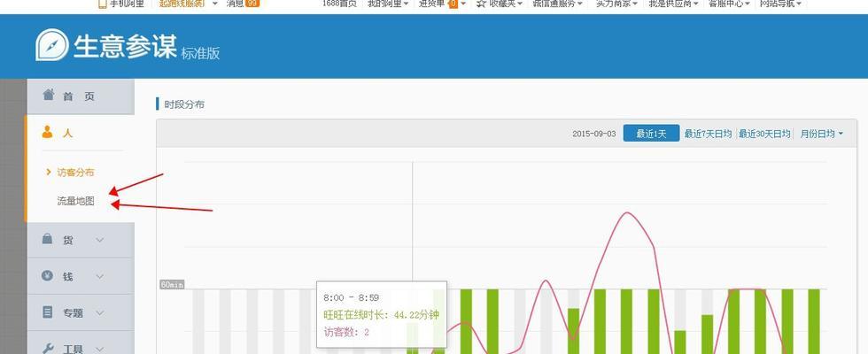The width and height of the screenshot is (868, 354).
Task: Open the 我的阿里 dropdown menu
Action: [x=388, y=4]
